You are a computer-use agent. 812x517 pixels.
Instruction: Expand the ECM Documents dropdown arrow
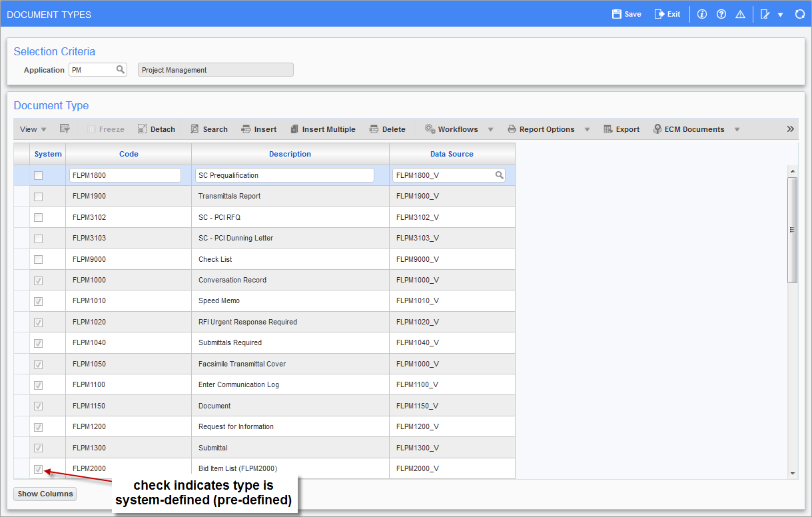737,129
